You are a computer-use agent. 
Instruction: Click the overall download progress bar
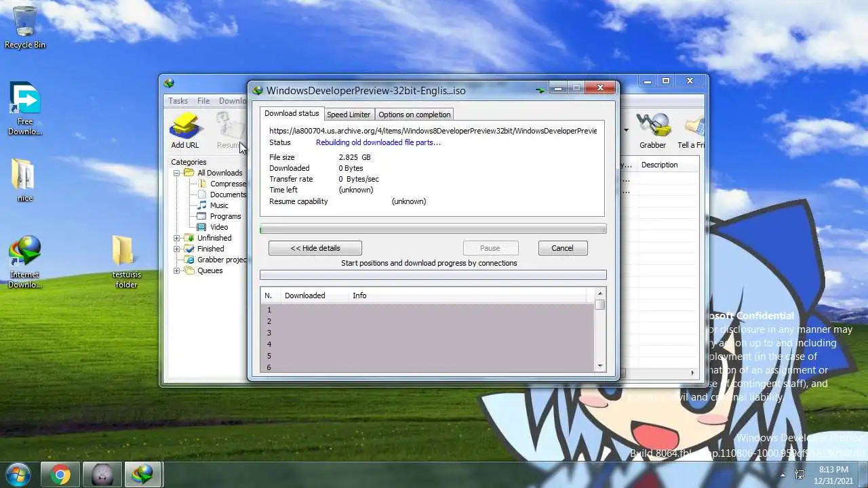(433, 229)
